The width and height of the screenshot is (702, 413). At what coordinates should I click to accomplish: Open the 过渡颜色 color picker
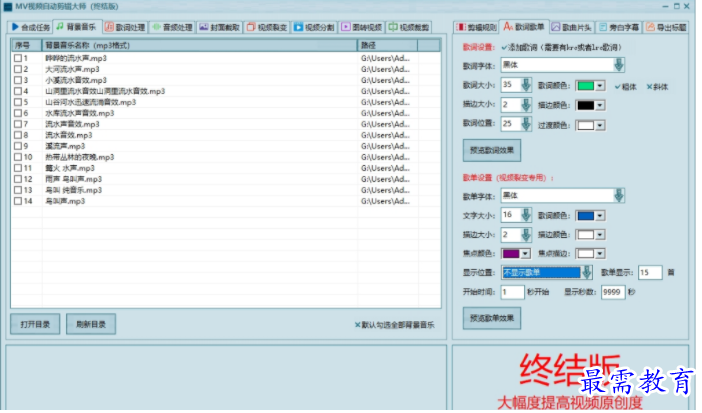pyautogui.click(x=590, y=125)
